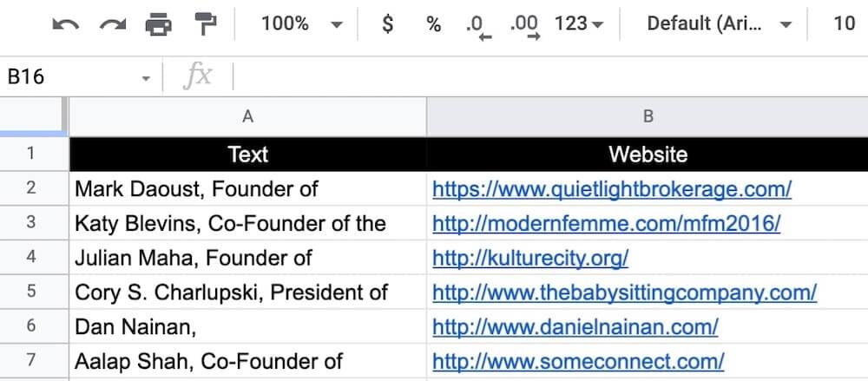
Task: Expand the Default font family dropdown
Action: (x=719, y=24)
